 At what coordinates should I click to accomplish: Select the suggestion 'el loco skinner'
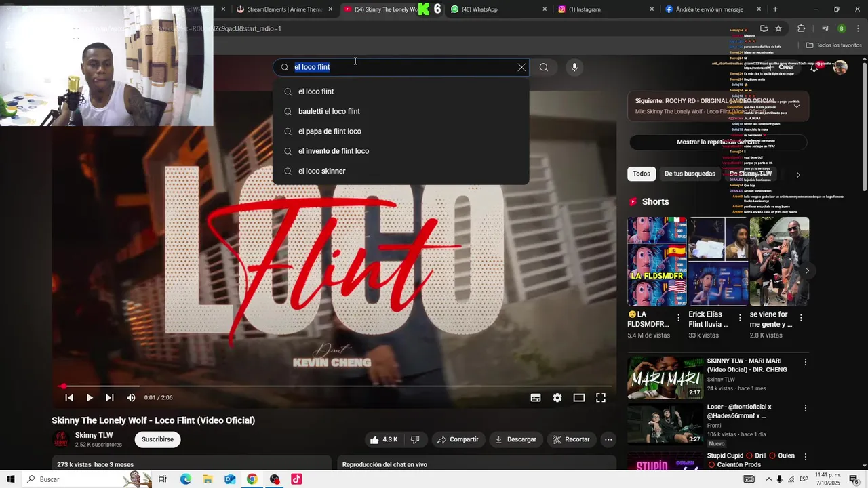[401, 171]
